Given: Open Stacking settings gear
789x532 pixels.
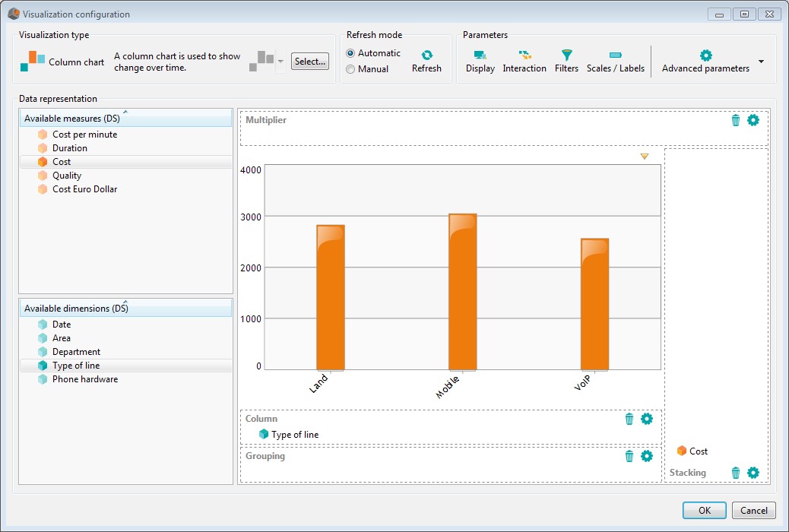Looking at the screenshot, I should tap(753, 473).
